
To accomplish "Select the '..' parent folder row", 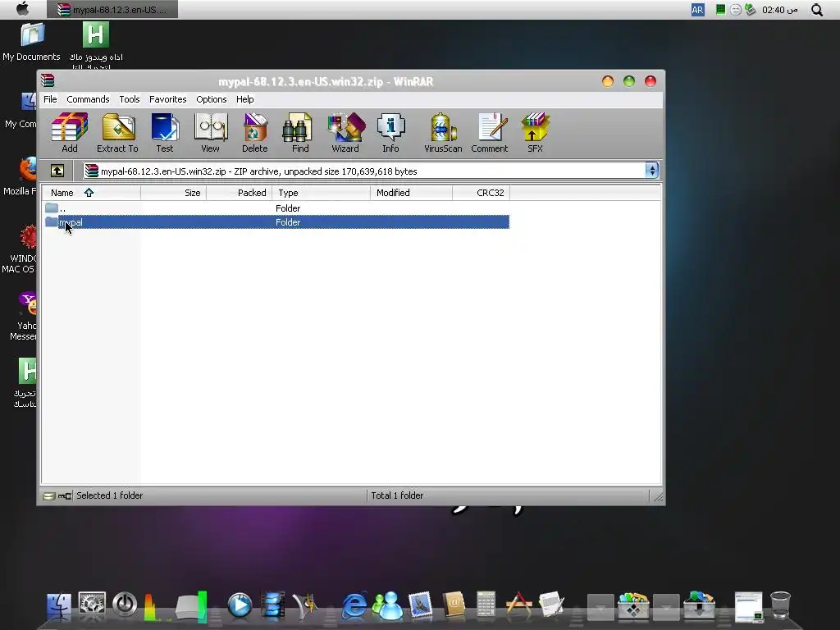I will coord(276,208).
